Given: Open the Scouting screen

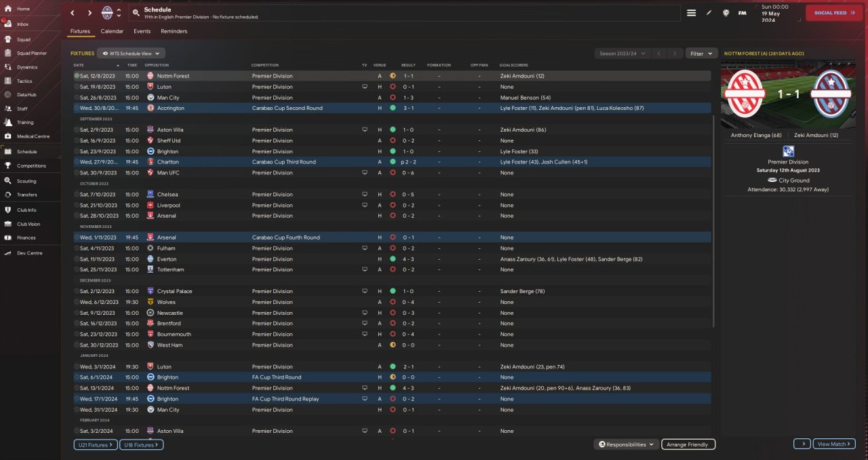Looking at the screenshot, I should [26, 181].
